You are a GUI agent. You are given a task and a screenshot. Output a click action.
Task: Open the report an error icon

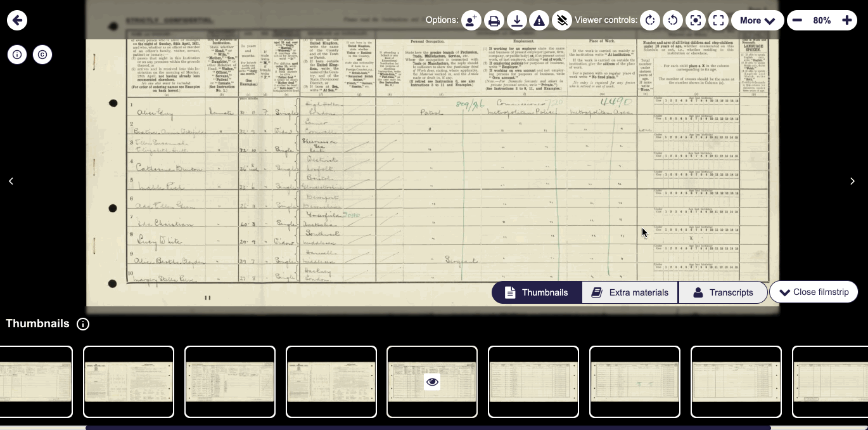[x=539, y=20]
